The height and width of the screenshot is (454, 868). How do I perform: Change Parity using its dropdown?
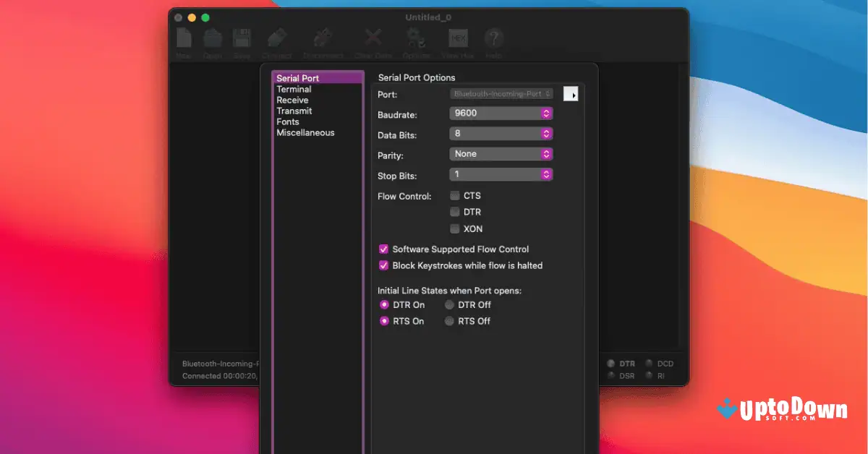pyautogui.click(x=501, y=153)
